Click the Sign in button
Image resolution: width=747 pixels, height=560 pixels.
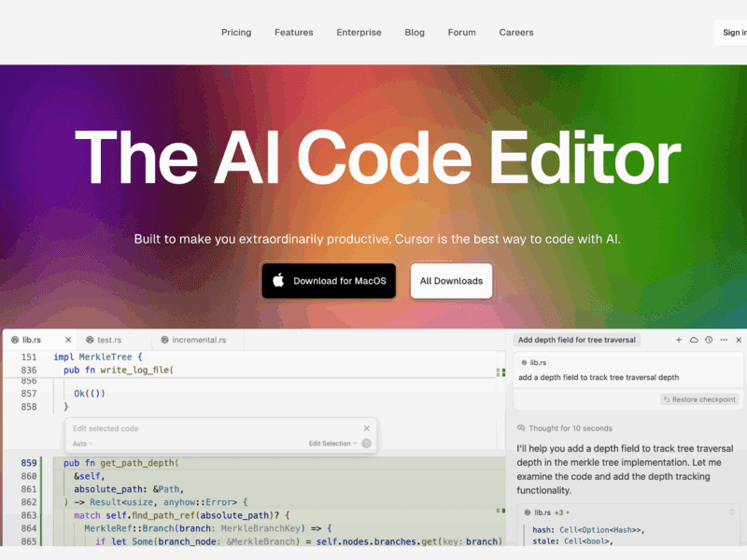coord(732,33)
